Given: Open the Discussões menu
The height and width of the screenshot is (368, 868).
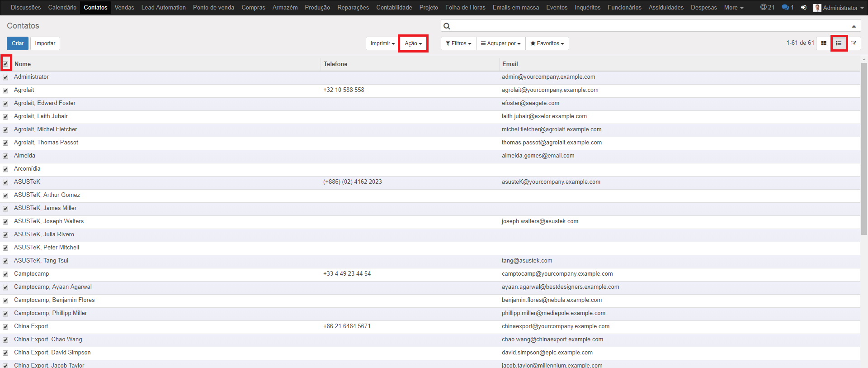Looking at the screenshot, I should (x=26, y=8).
